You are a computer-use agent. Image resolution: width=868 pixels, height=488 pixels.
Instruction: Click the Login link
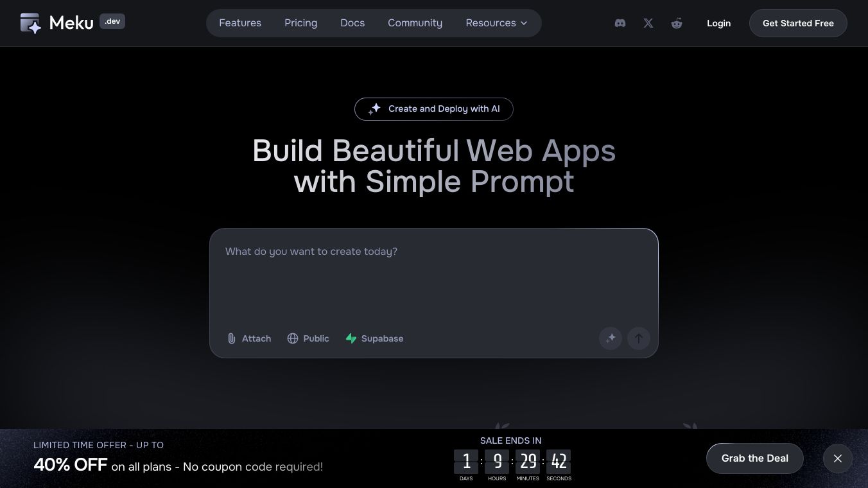pos(718,23)
